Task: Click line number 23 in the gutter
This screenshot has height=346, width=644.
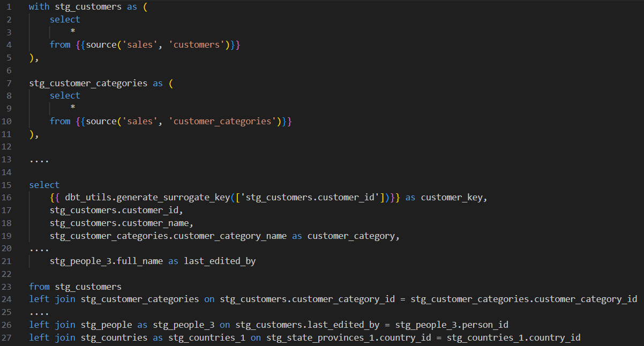Action: point(6,287)
